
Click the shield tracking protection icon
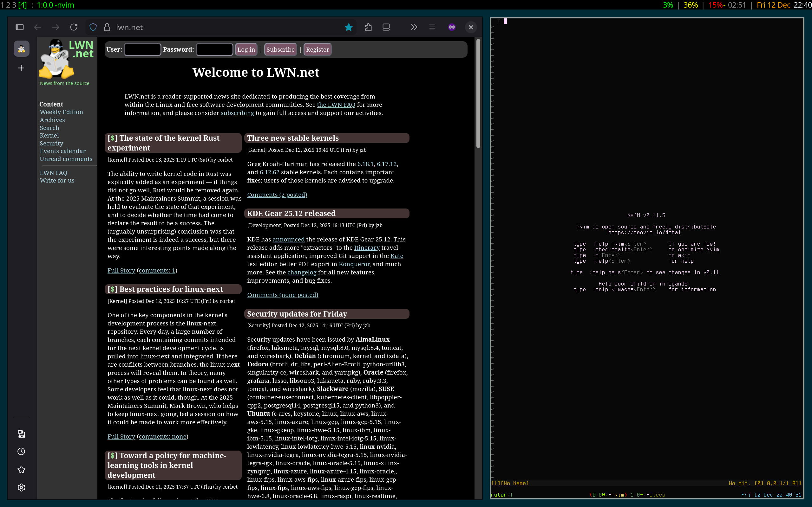tap(93, 27)
